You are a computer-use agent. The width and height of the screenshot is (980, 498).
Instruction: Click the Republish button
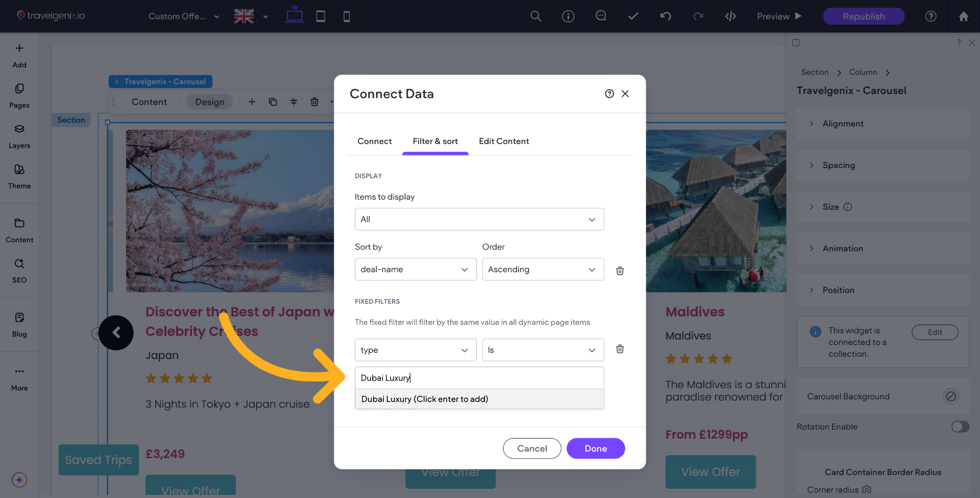click(864, 16)
